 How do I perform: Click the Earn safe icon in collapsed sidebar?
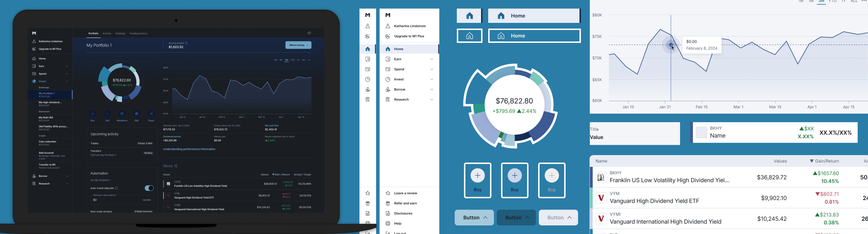coord(368,59)
